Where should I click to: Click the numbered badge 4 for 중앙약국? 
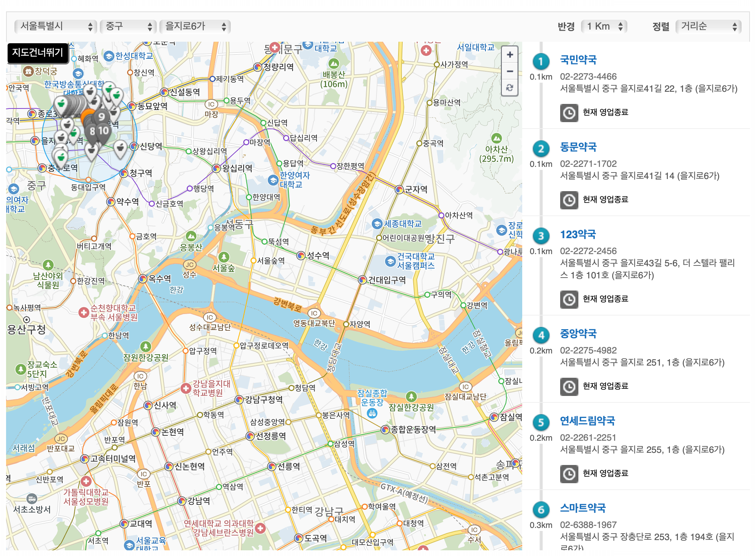point(541,335)
